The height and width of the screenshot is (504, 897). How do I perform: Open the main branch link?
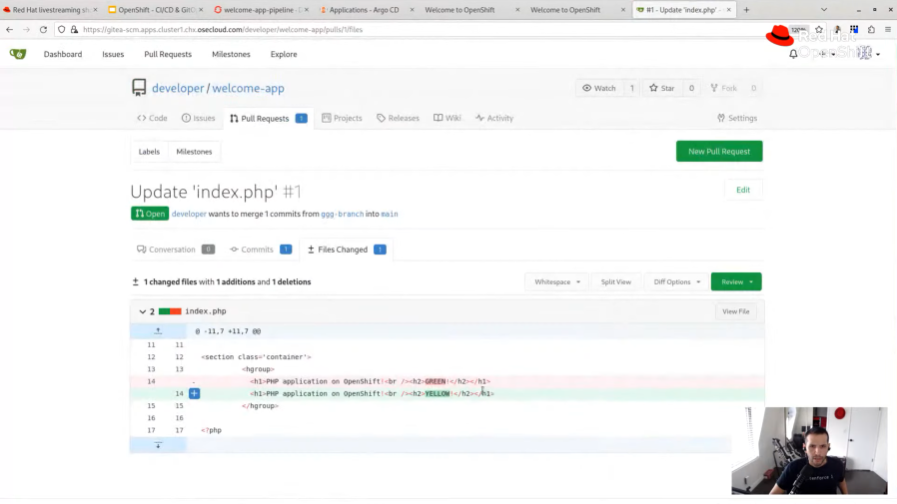click(x=390, y=214)
